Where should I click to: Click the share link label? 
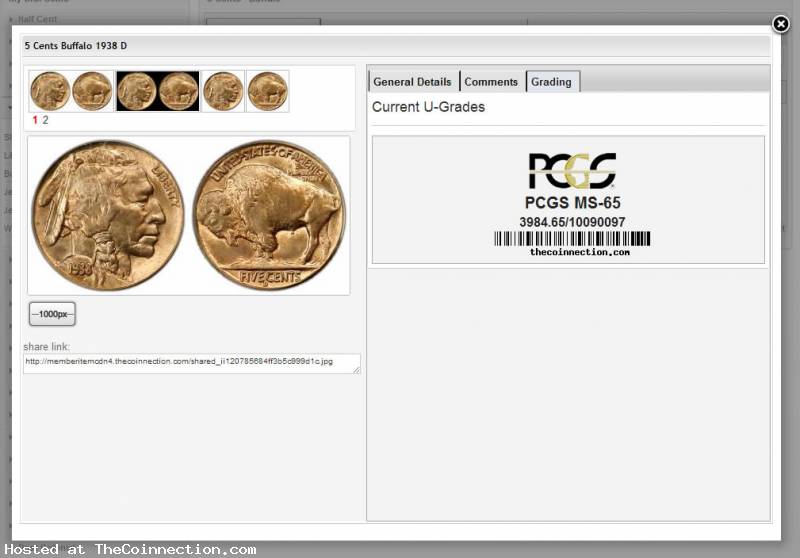(46, 346)
